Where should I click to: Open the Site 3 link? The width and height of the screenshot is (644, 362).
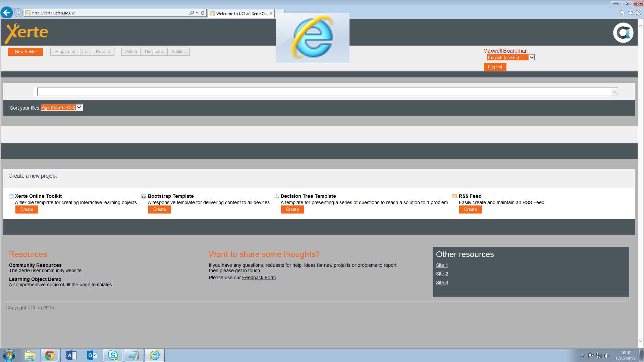coord(442,283)
